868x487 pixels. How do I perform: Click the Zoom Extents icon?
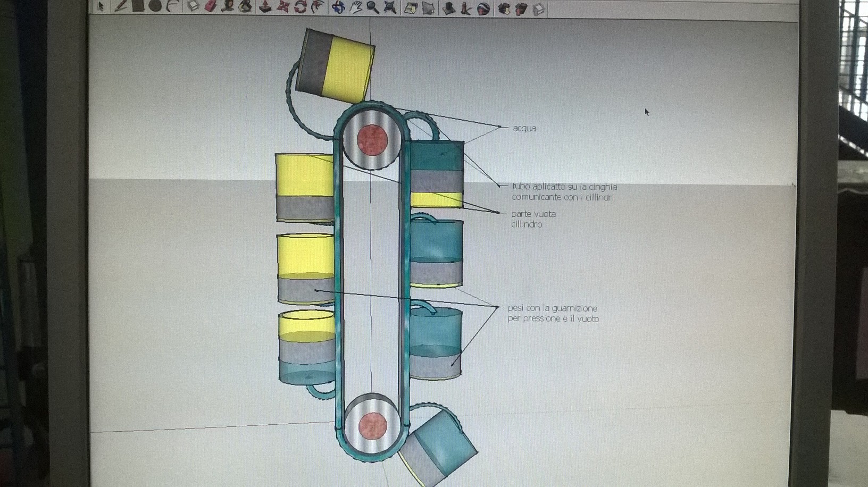coord(390,7)
